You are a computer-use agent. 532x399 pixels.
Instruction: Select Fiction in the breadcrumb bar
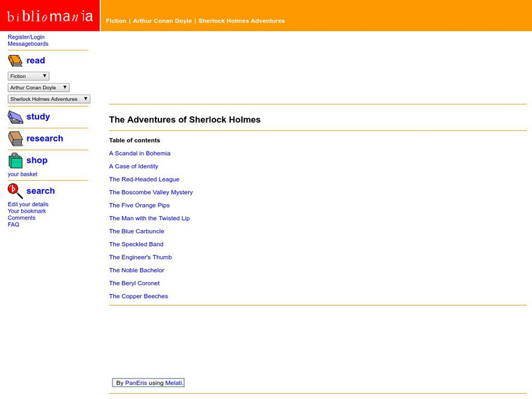tap(116, 21)
